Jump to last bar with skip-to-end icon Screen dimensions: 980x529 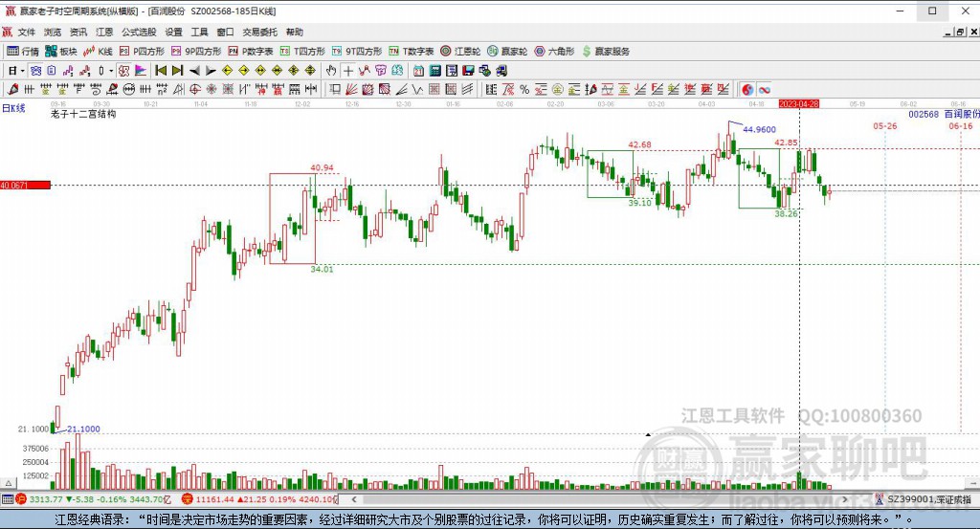coord(177,71)
